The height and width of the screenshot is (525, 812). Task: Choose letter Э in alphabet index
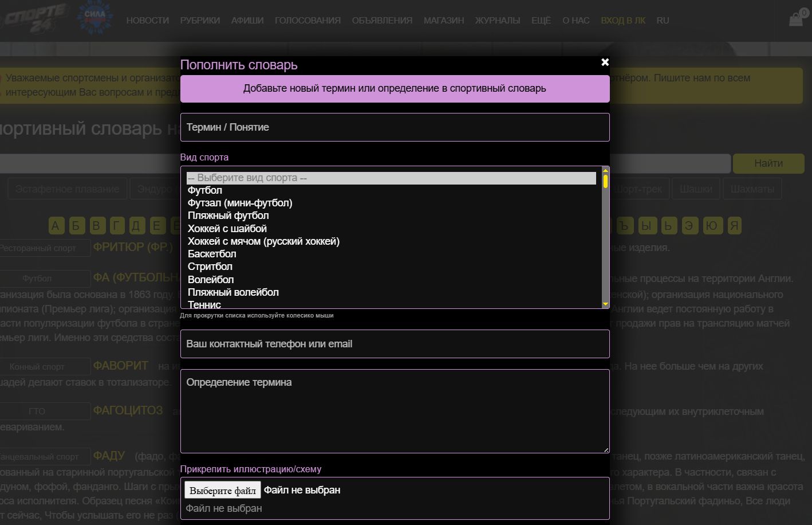(689, 226)
